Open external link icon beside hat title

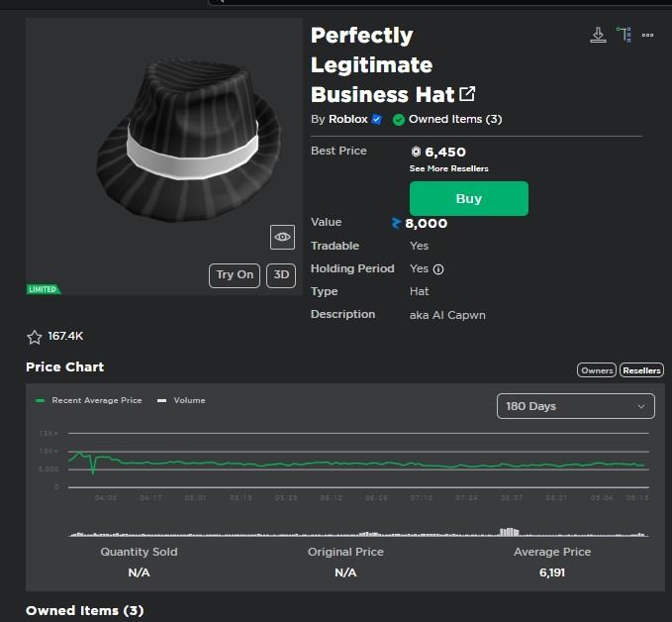(x=467, y=94)
